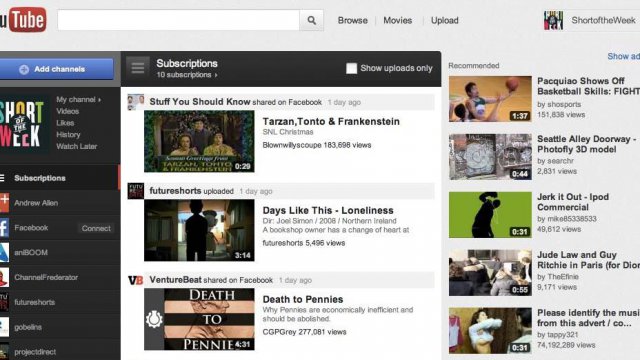Screen dimensions: 640x360
Task: Open the Watch Later list
Action: (77, 146)
